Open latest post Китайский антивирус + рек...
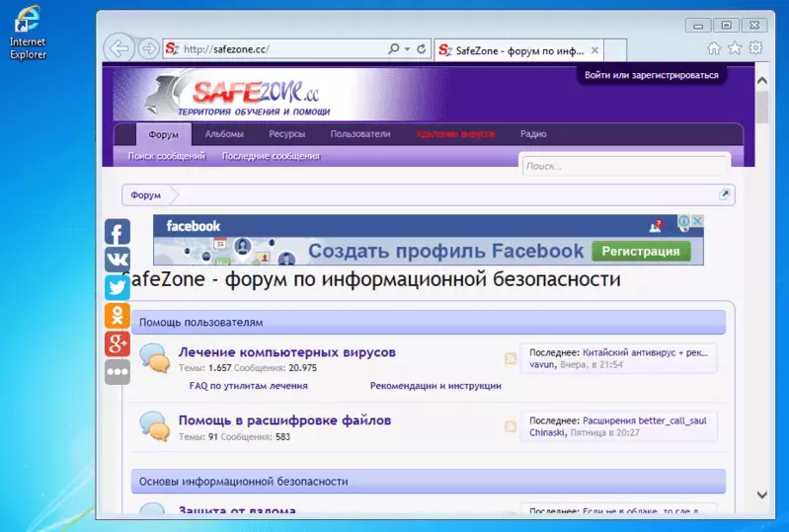The image size is (789, 532). (x=645, y=352)
